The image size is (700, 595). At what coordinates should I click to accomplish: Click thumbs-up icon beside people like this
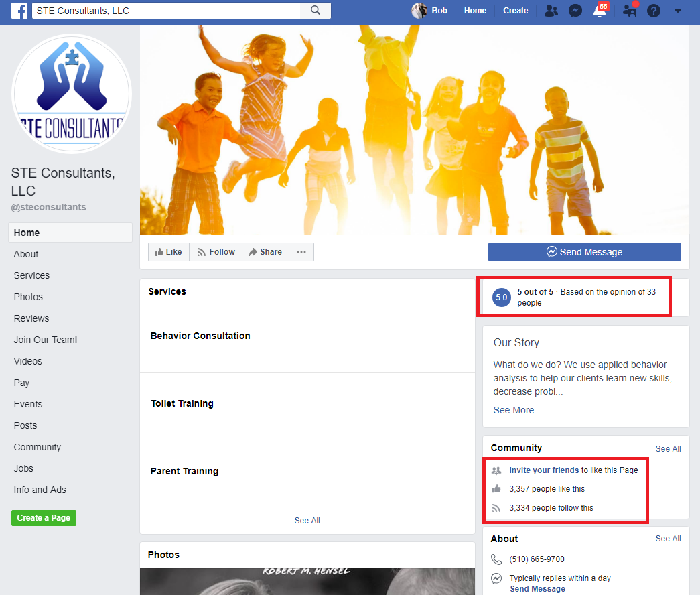tap(496, 489)
